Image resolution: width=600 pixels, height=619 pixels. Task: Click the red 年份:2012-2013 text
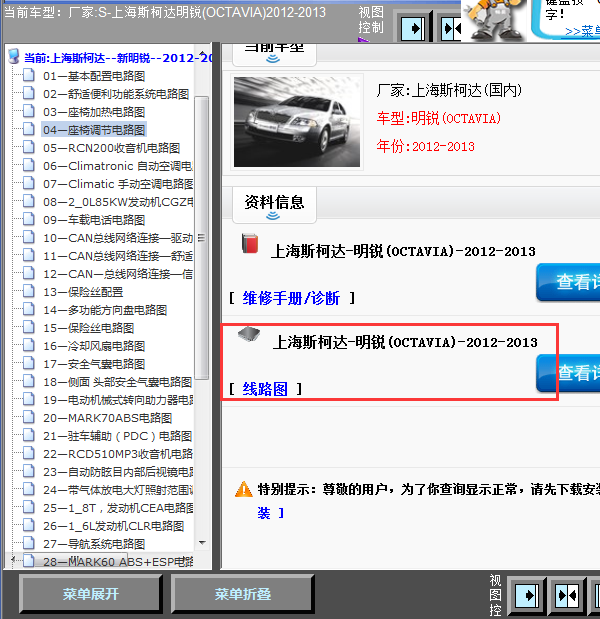(x=426, y=146)
